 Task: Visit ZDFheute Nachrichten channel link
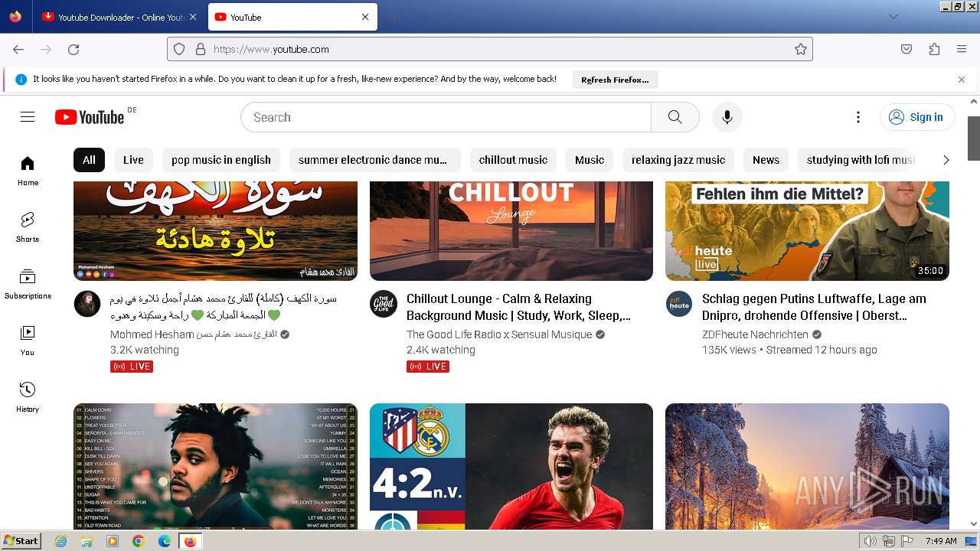(755, 334)
